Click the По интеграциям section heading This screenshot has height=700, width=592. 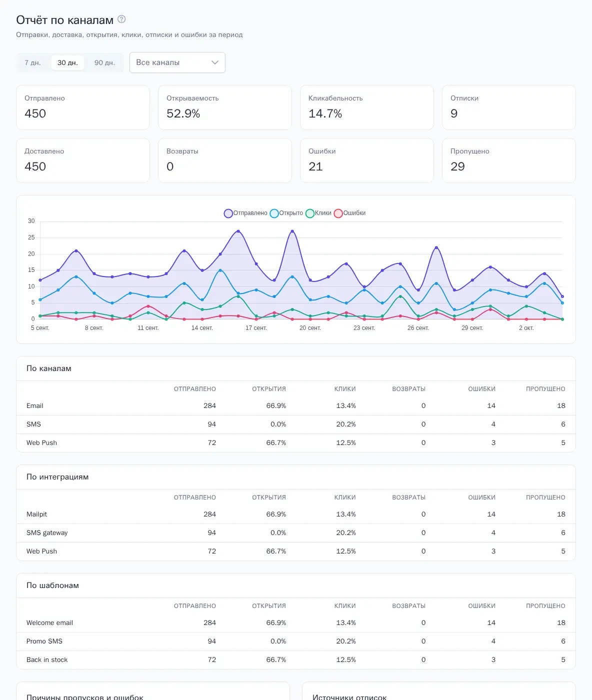(57, 477)
